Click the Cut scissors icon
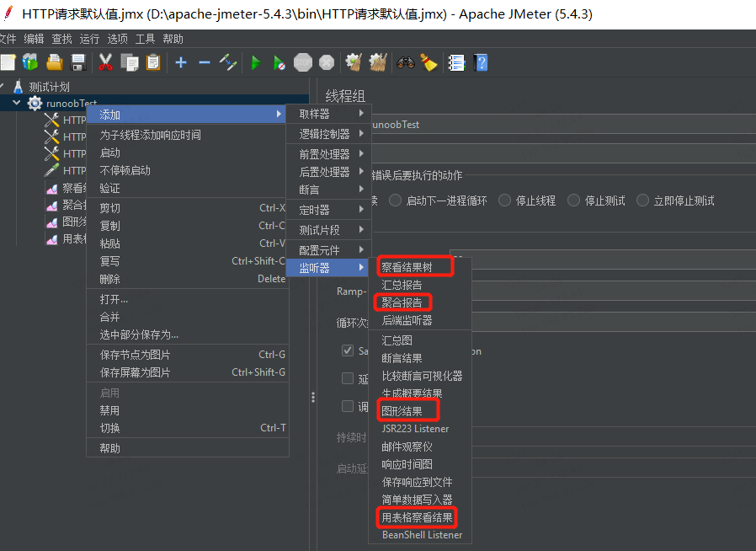Viewport: 756px width, 551px height. 105,62
